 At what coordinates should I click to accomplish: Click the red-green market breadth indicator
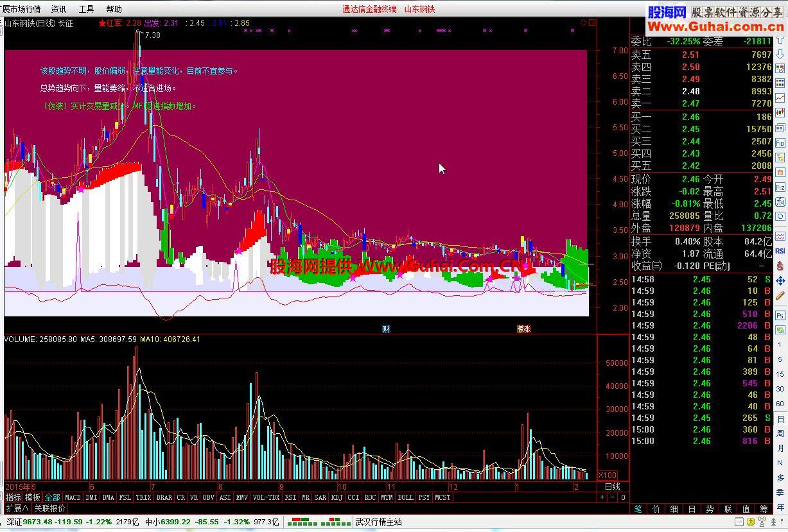319,522
